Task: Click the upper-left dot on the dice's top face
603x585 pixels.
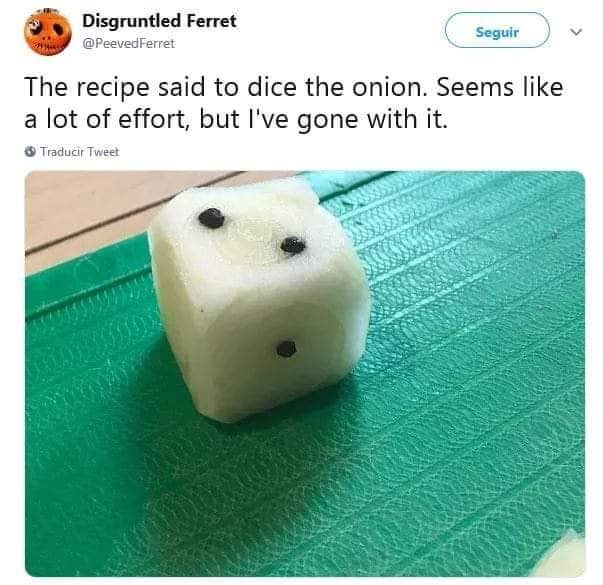Action: [x=211, y=218]
